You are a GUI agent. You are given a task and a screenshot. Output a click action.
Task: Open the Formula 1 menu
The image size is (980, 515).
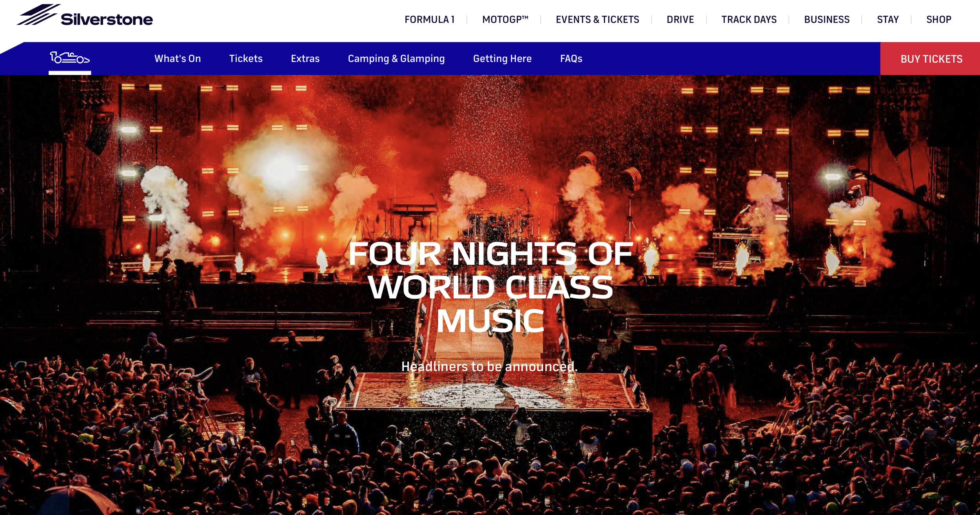[430, 19]
